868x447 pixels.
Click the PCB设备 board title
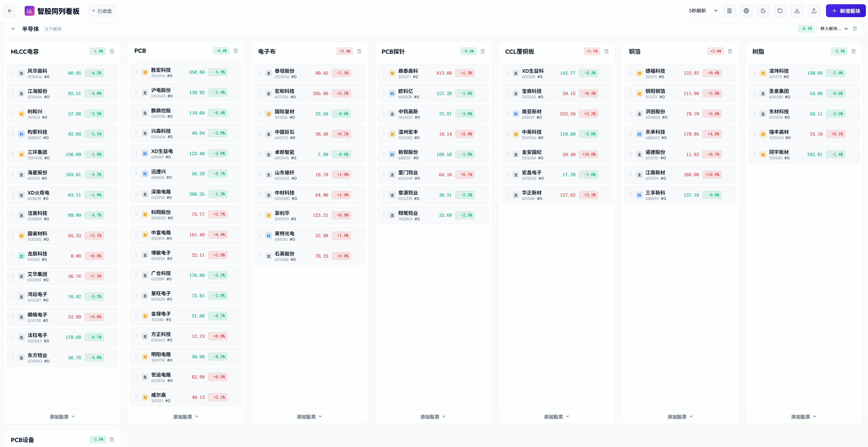(x=22, y=439)
